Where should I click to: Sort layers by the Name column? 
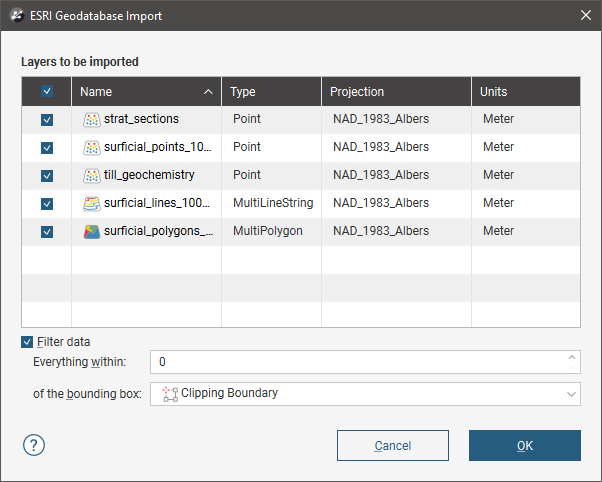pos(145,92)
